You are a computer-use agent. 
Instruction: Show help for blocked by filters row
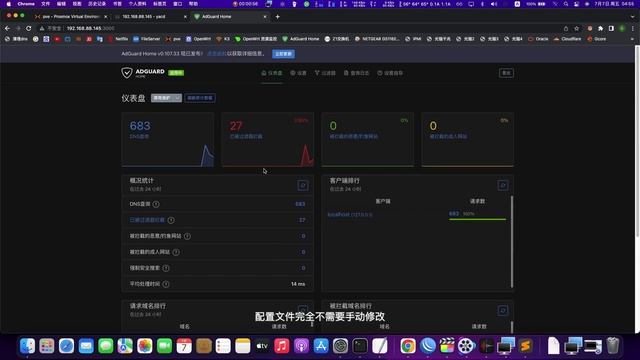click(x=171, y=220)
